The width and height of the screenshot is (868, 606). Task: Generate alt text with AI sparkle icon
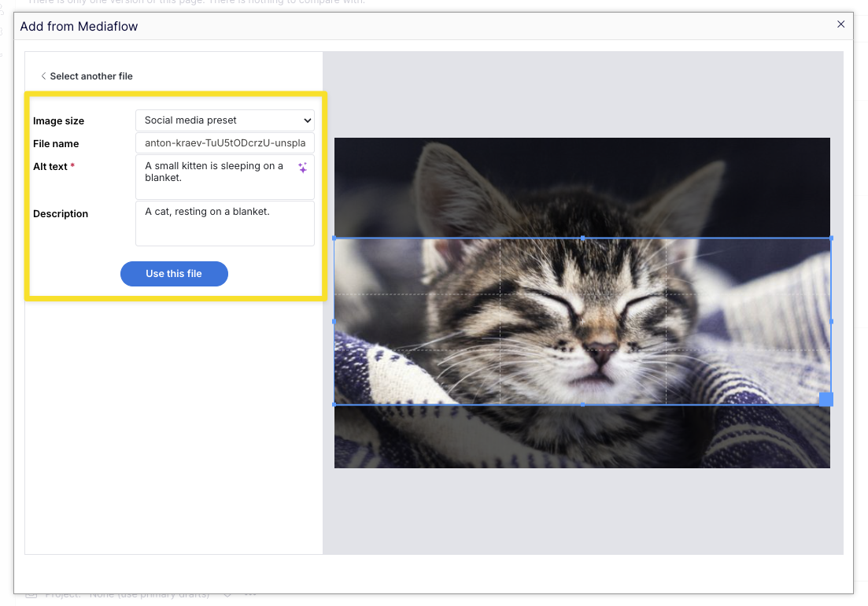[302, 168]
